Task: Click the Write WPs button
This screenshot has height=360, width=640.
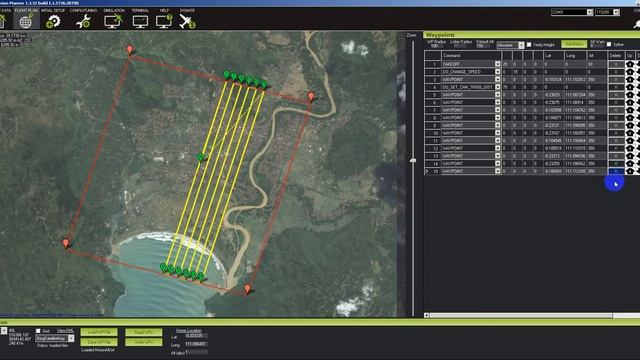Action: (144, 342)
